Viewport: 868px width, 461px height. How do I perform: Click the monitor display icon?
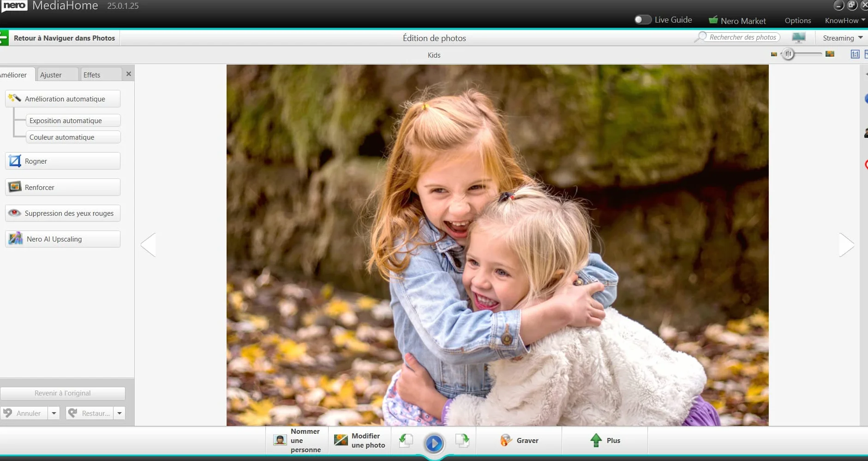point(799,38)
